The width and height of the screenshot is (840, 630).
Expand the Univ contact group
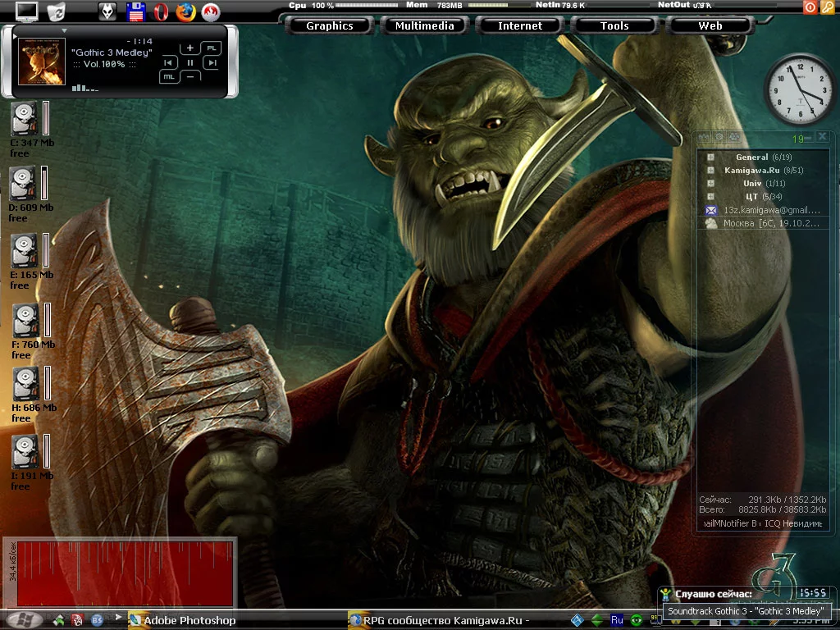click(x=711, y=183)
